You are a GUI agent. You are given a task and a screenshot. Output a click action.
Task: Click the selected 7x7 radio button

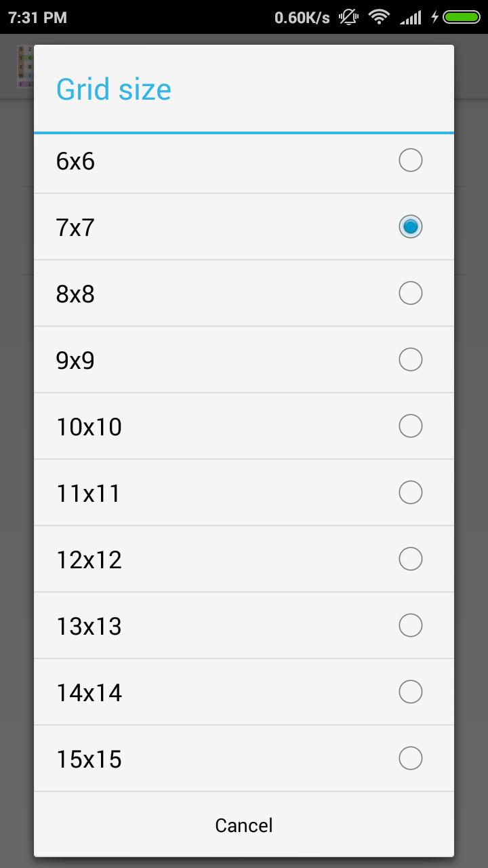[x=410, y=226]
